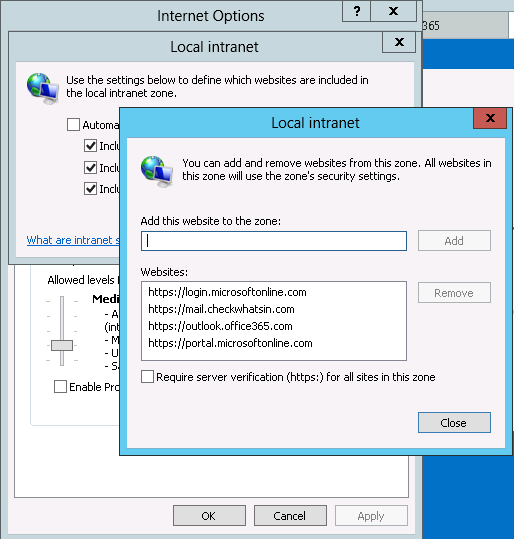
Task: Click the Add button
Action: (454, 241)
